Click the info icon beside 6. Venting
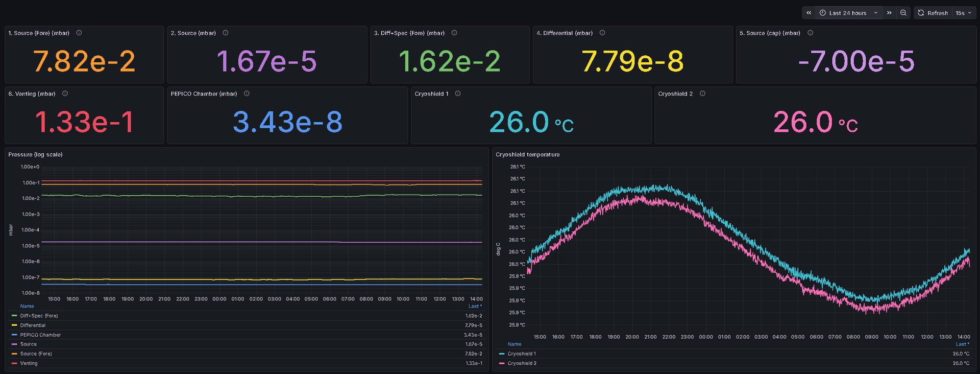 (65, 93)
